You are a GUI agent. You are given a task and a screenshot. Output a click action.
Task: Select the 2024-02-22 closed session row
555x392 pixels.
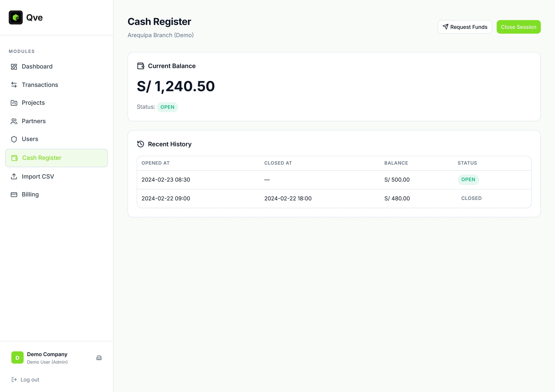tap(290, 198)
